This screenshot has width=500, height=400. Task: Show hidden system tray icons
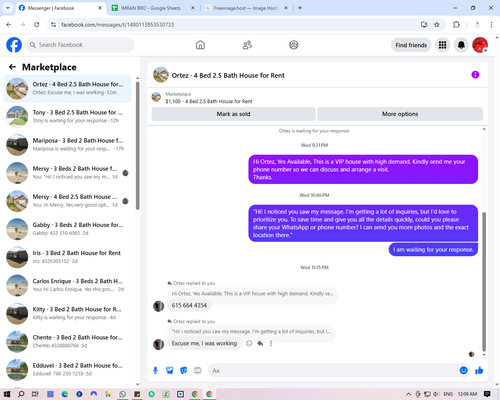[x=408, y=394]
